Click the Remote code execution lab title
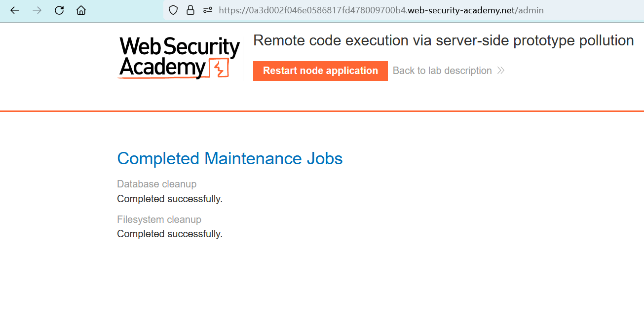Image resolution: width=644 pixels, height=326 pixels. coord(443,40)
